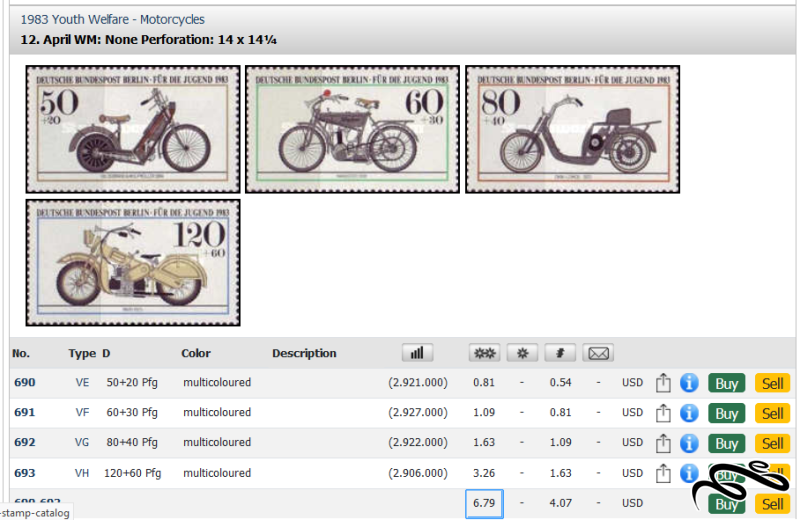This screenshot has width=800, height=520.
Task: Click the 1.09 used price for stamp 692
Action: (560, 442)
